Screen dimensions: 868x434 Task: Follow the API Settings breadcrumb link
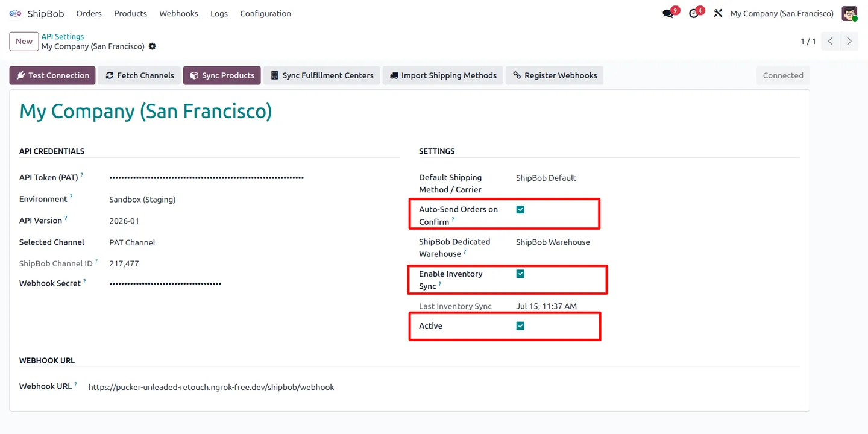coord(63,36)
